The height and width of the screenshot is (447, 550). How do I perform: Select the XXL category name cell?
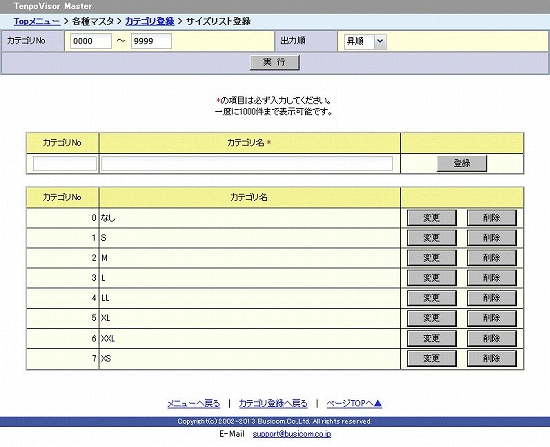click(250, 339)
